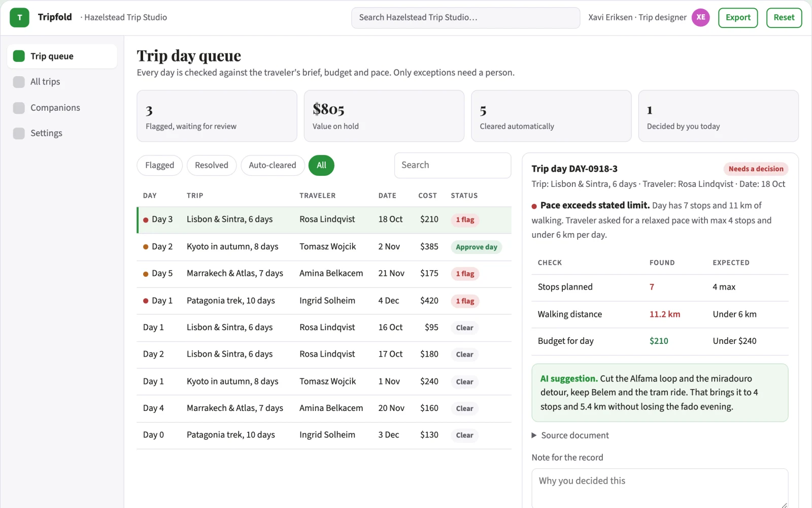Open the Companions navigation item
This screenshot has height=508, width=812.
click(62, 108)
